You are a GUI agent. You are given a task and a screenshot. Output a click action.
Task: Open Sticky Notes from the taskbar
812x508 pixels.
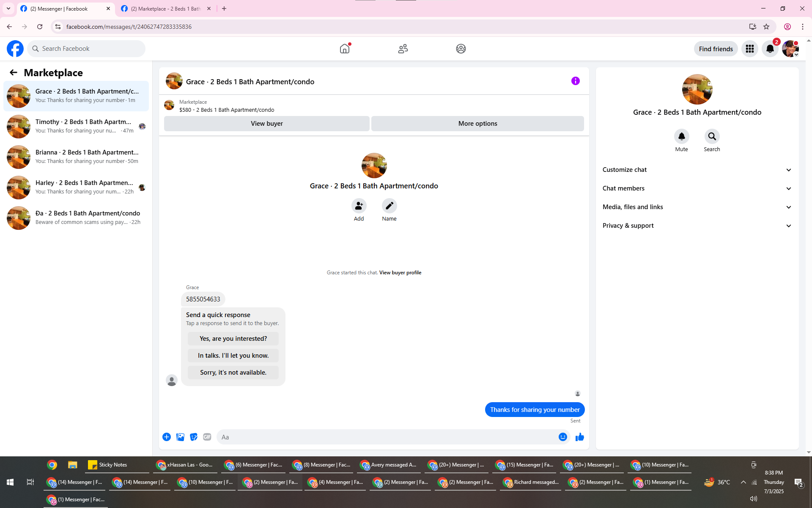108,465
